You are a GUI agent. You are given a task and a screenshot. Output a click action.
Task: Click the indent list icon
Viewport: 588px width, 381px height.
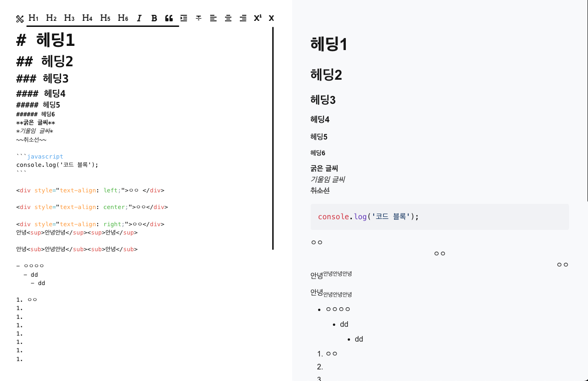tap(184, 18)
